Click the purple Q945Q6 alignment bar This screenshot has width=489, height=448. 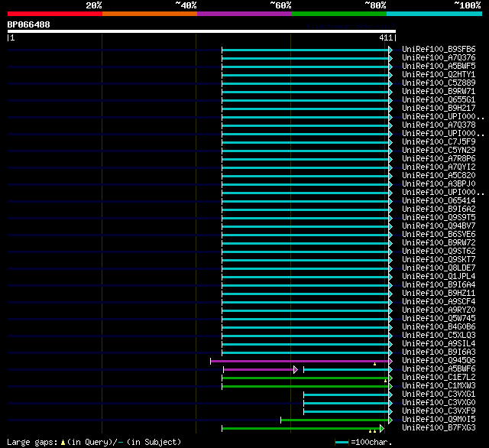(x=300, y=362)
